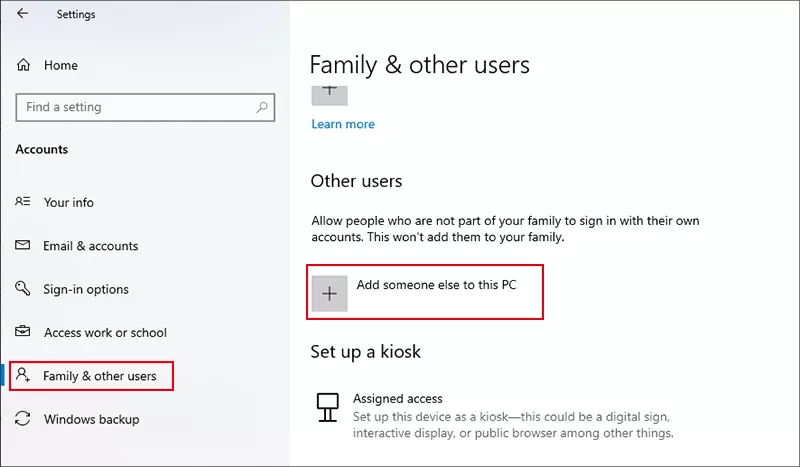
Task: Click the Windows backup sync arrows icon
Action: pos(24,419)
